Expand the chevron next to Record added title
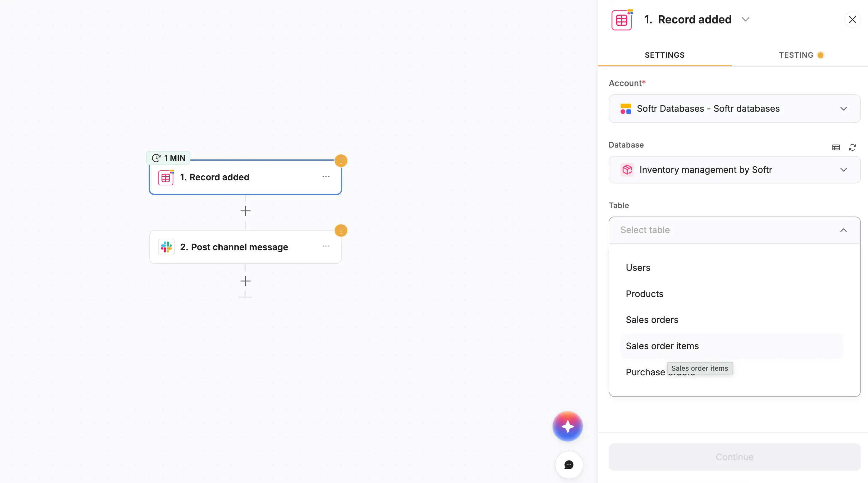Viewport: 868px width, 483px height. [746, 19]
